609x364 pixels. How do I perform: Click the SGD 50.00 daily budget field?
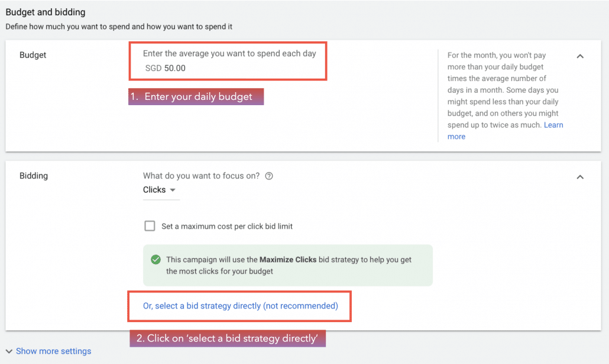pos(166,68)
